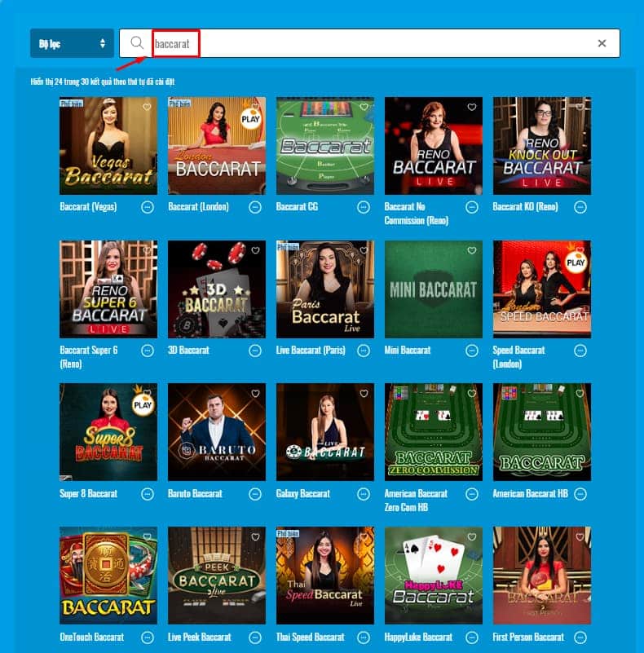Open the London Speed Baccarat thumbnail
This screenshot has height=653, width=644.
541,289
